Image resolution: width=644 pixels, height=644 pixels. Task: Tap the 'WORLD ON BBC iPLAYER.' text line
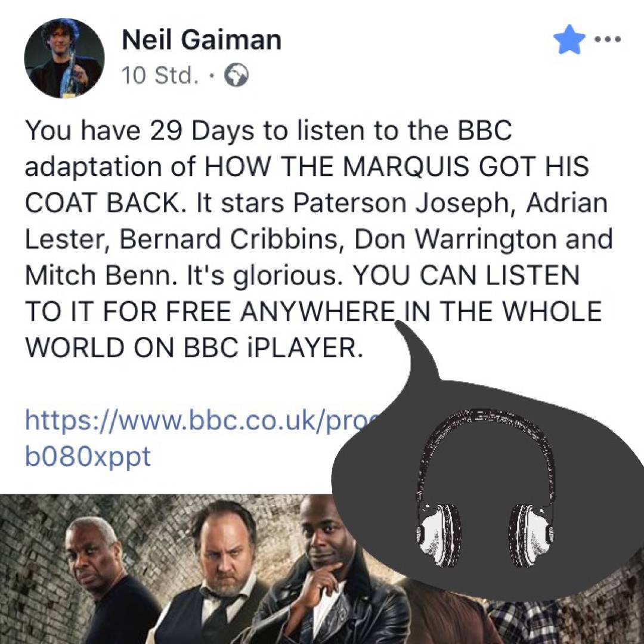click(194, 348)
